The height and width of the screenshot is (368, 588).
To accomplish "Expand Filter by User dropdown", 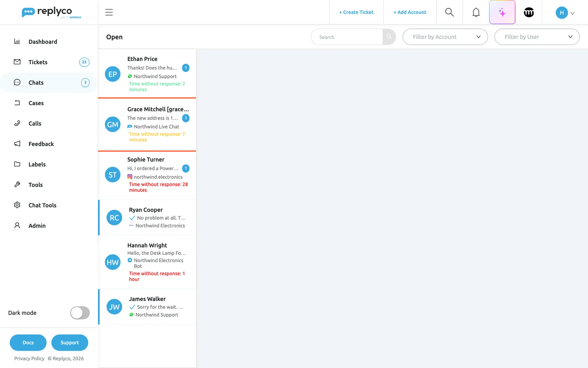I will [537, 37].
